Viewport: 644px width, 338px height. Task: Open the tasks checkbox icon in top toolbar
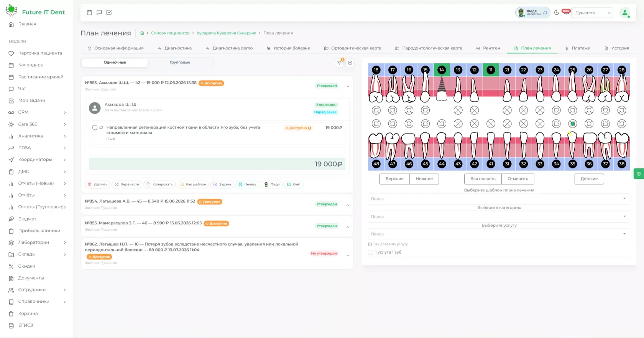pos(109,12)
